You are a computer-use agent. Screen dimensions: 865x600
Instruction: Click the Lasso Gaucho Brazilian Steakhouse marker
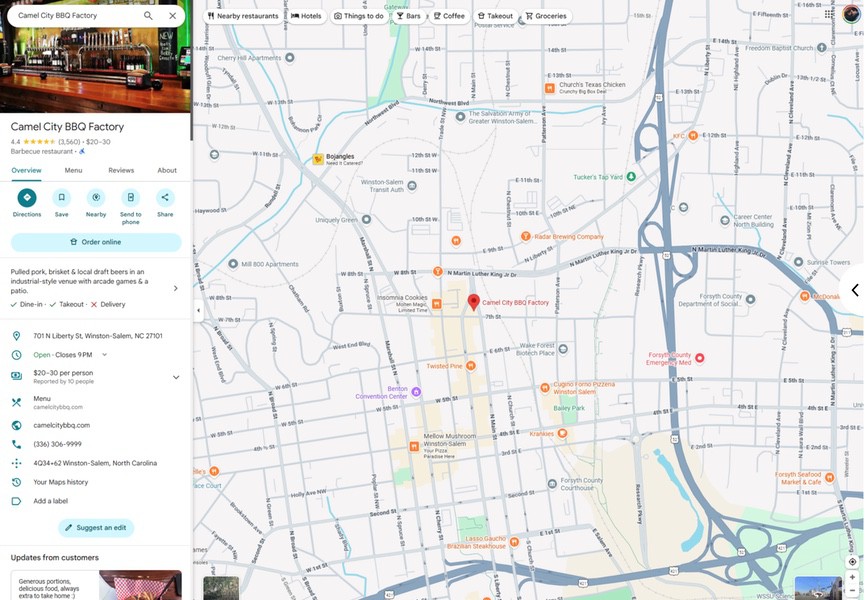(514, 542)
